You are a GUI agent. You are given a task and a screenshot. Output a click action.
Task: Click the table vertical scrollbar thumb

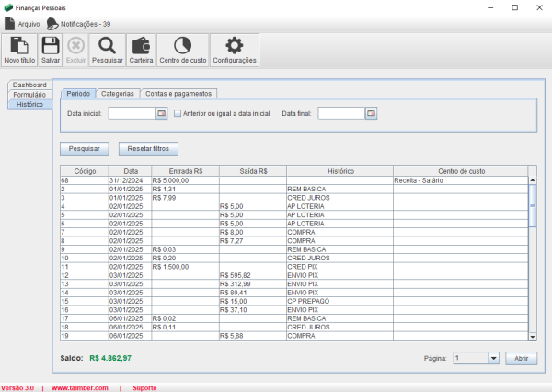tap(533, 206)
